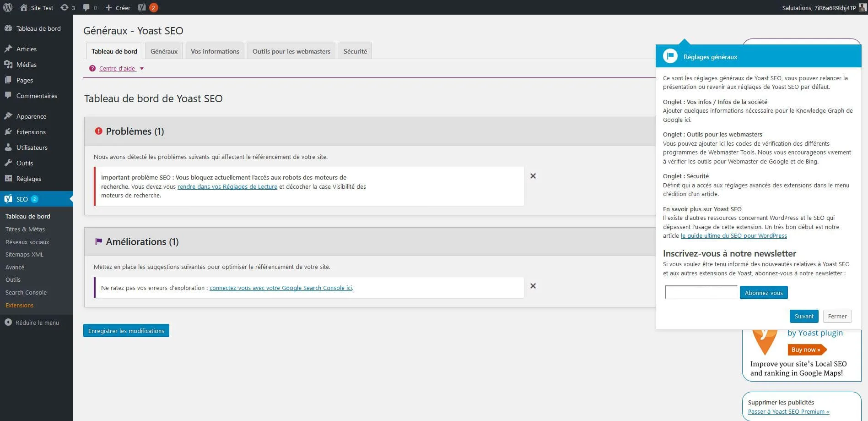The width and height of the screenshot is (868, 421).
Task: Open the orange Extensions submenu item
Action: click(x=19, y=305)
